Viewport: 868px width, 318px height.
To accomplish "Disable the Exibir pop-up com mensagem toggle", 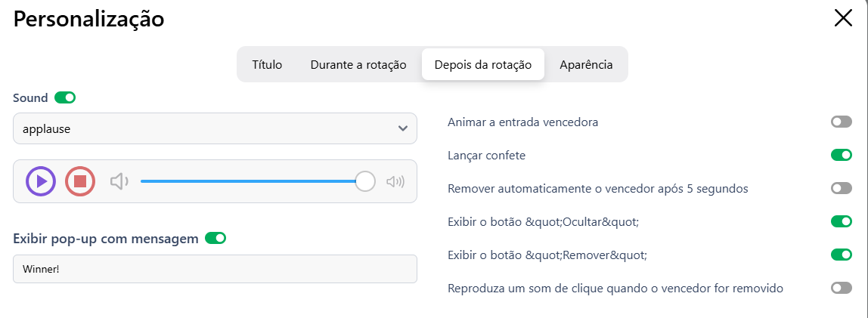I will point(215,238).
